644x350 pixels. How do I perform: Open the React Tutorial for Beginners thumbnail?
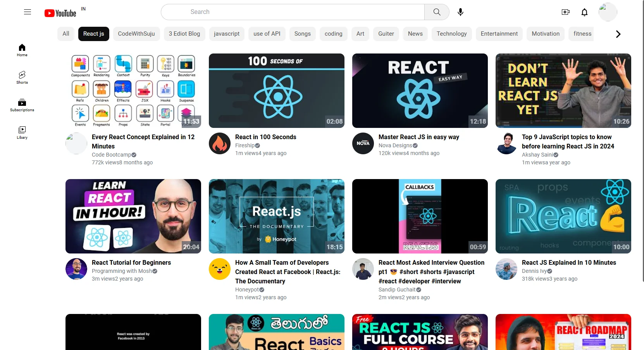133,216
